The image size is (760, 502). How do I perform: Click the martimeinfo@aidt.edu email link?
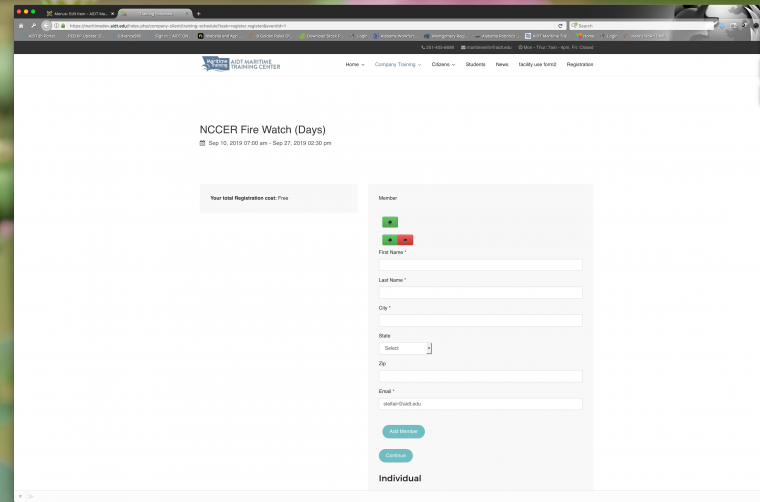coord(489,47)
